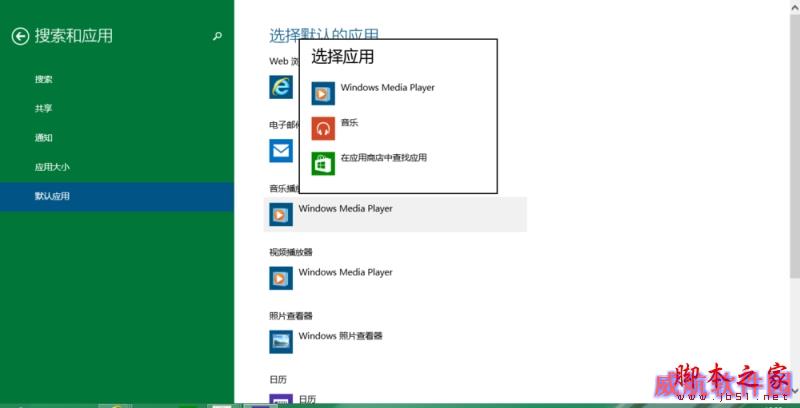Click the 搜索和应用 page title

[x=74, y=36]
